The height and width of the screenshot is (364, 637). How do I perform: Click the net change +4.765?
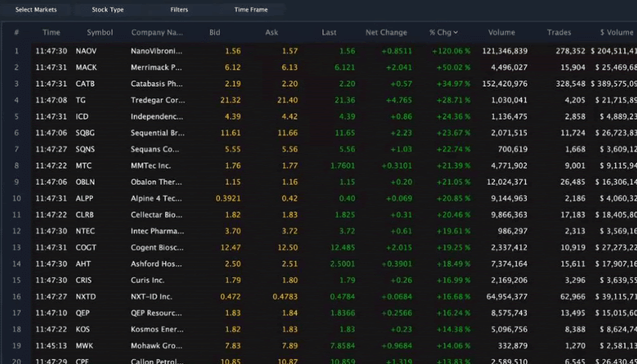pos(399,101)
